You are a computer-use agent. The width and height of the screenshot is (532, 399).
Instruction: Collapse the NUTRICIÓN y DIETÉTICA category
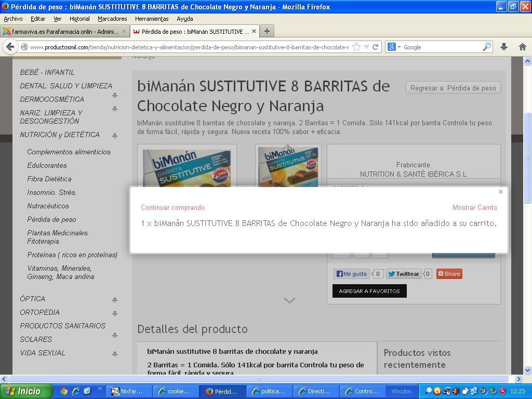(x=115, y=136)
